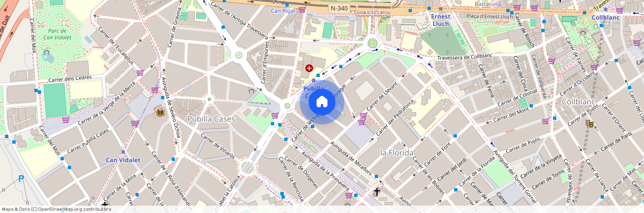Click the blue home location marker
The width and height of the screenshot is (644, 213).
click(322, 102)
